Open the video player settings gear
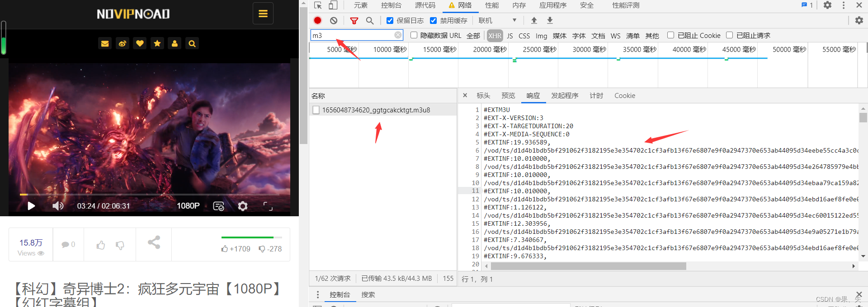This screenshot has width=868, height=307. [x=243, y=206]
